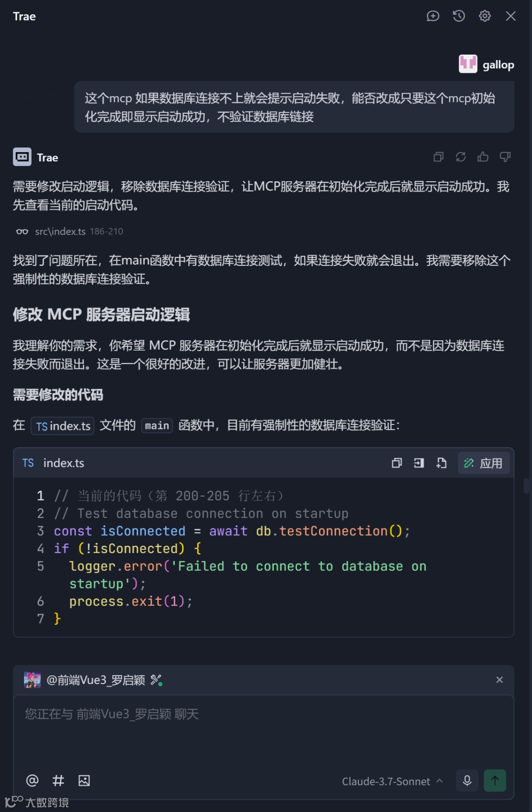Add context with # icon
The height and width of the screenshot is (812, 532).
58,780
